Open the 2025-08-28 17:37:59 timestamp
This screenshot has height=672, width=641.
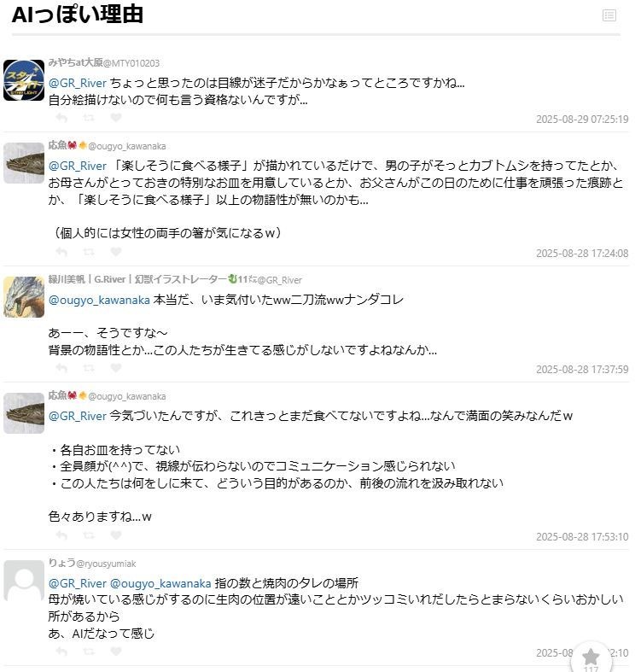(x=582, y=370)
